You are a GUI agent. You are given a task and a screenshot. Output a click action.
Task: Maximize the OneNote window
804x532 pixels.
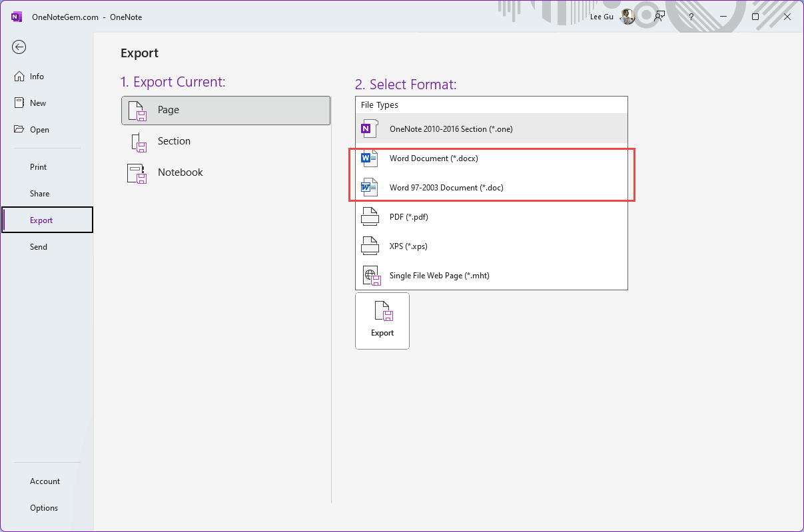pyautogui.click(x=755, y=17)
